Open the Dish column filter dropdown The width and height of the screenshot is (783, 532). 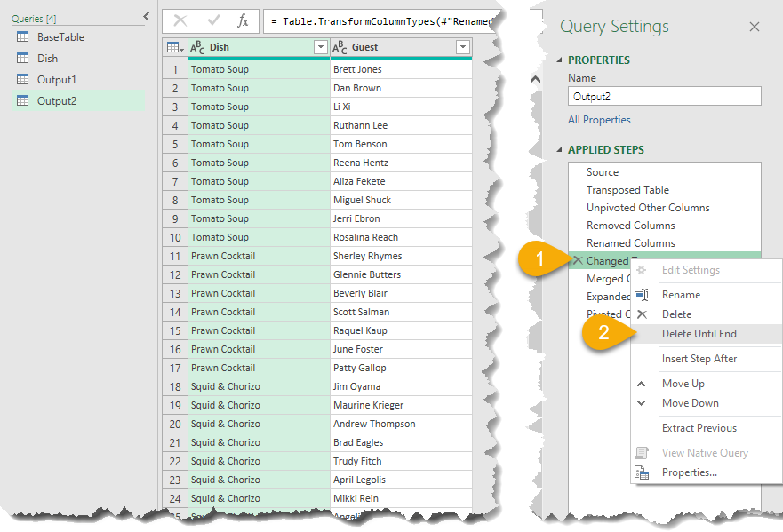click(320, 47)
